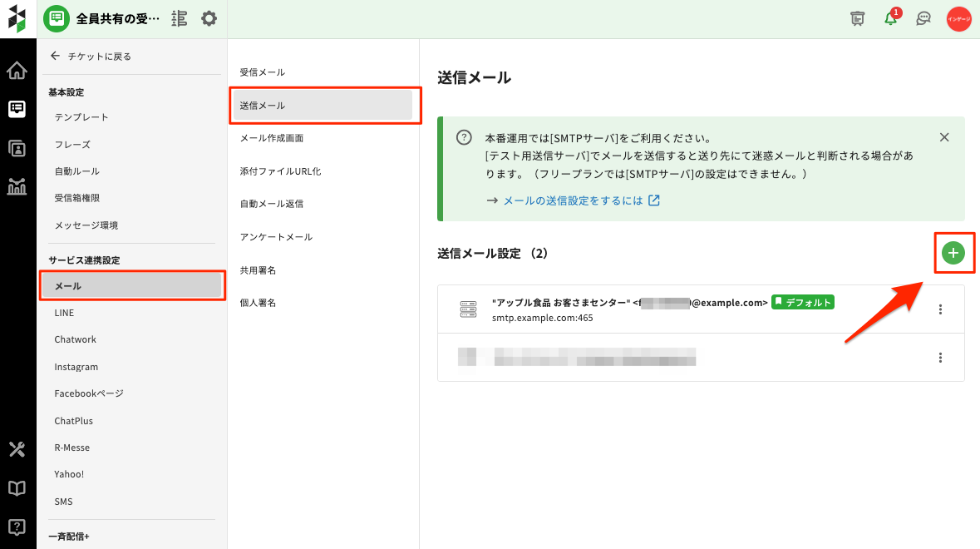The height and width of the screenshot is (549, 980).
Task: Open the LINE integration setting
Action: click(64, 313)
